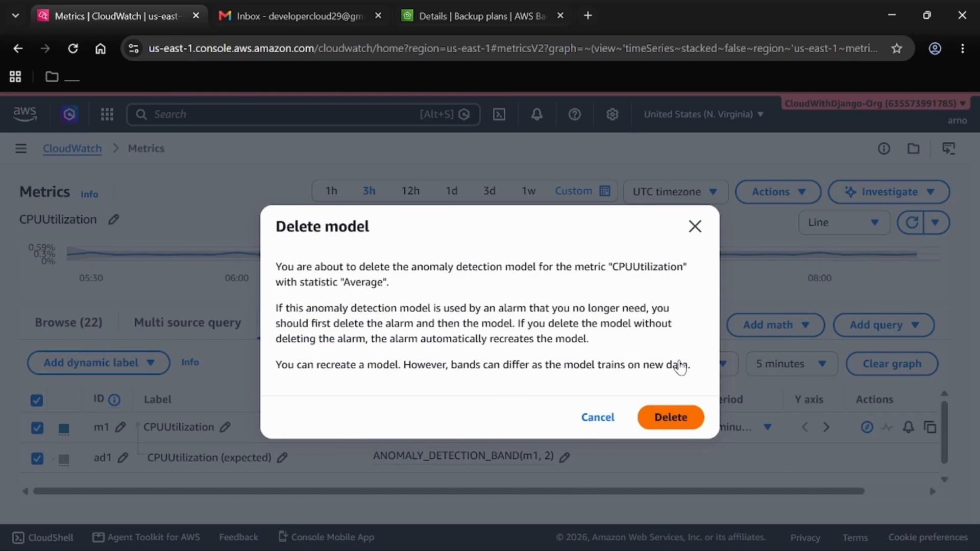Open the info panel icon near breadcrumbs
This screenshot has height=551, width=980.
(884, 148)
